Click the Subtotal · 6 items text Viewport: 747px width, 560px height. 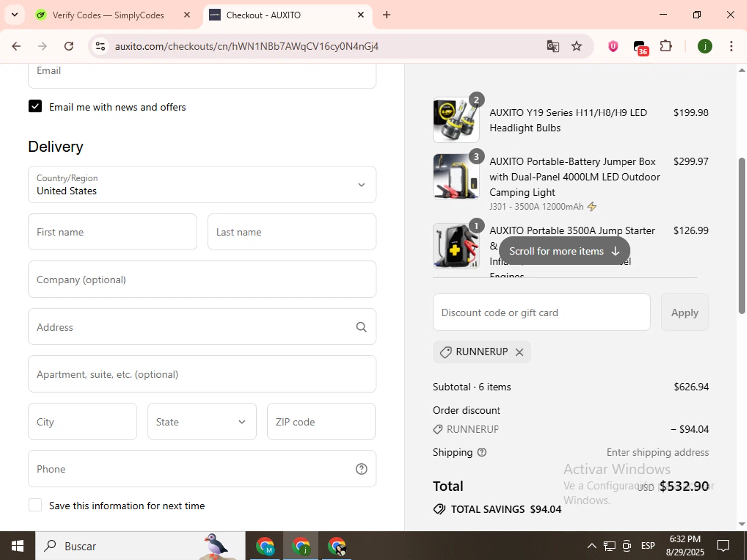pyautogui.click(x=472, y=387)
